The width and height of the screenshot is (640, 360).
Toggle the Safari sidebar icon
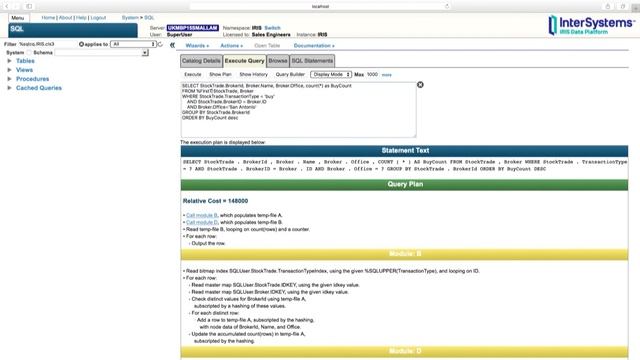[x=29, y=6]
